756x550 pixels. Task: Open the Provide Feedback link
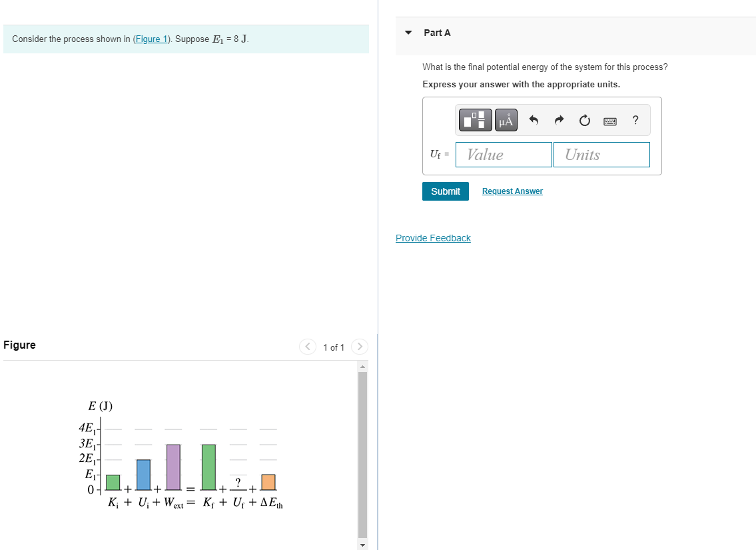433,238
